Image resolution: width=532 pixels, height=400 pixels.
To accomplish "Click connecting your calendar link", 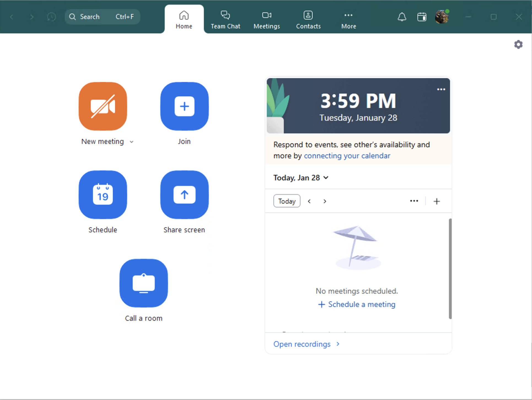I will click(x=347, y=156).
